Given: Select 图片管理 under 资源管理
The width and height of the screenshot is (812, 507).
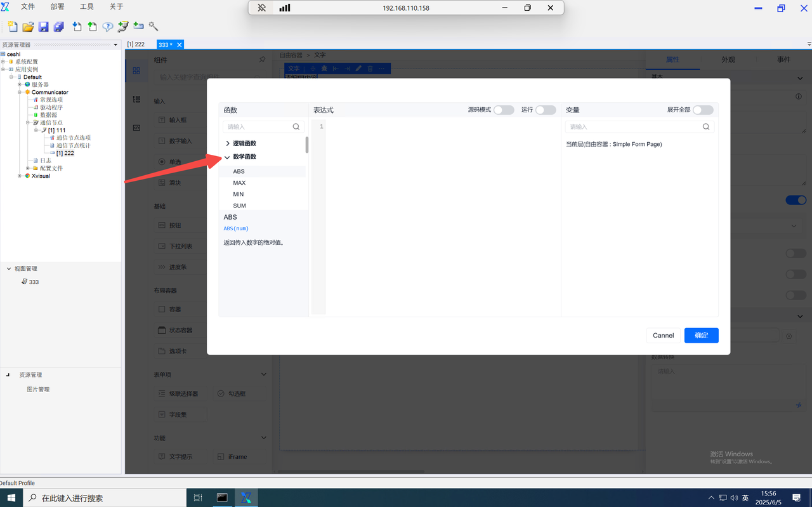Looking at the screenshot, I should [x=38, y=390].
